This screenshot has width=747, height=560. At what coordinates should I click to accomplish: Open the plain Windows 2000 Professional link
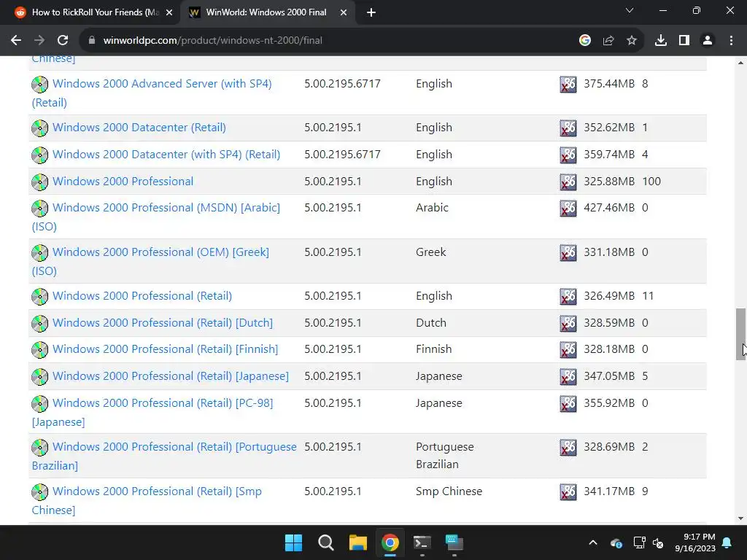tap(123, 182)
